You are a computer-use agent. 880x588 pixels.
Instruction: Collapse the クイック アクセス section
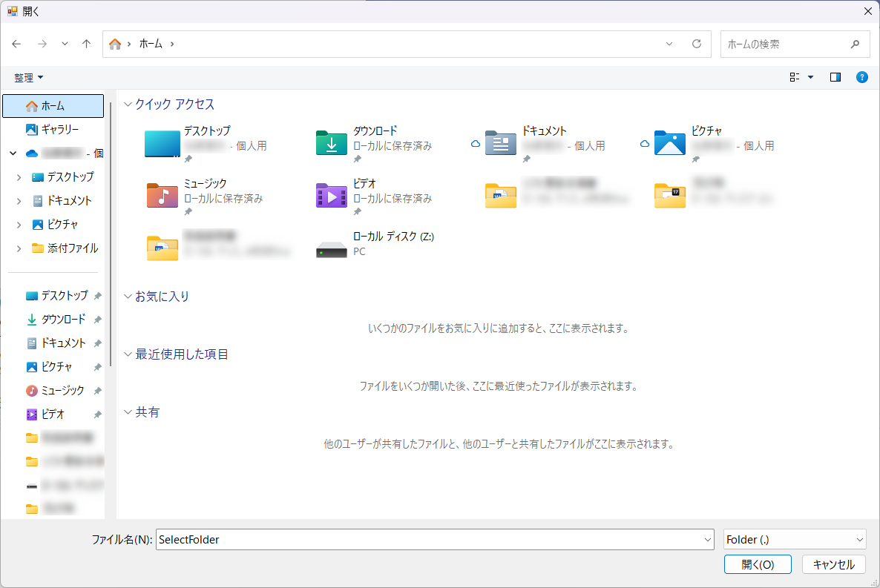coord(128,104)
